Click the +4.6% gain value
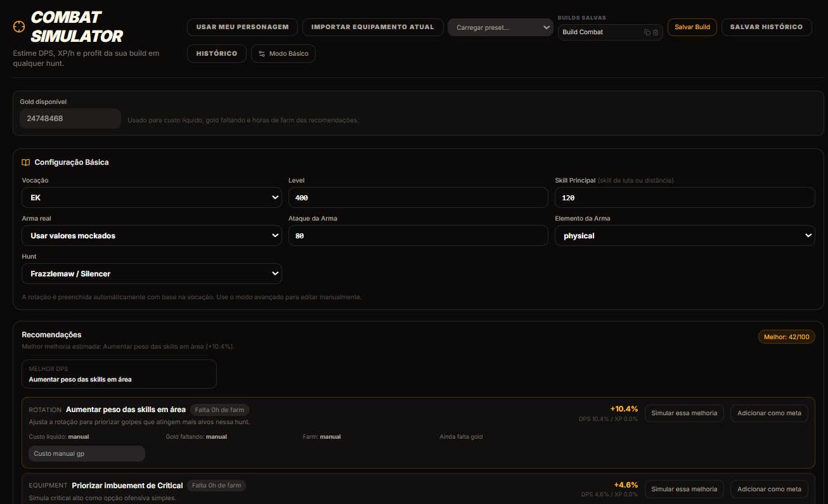The width and height of the screenshot is (828, 504). click(x=626, y=485)
